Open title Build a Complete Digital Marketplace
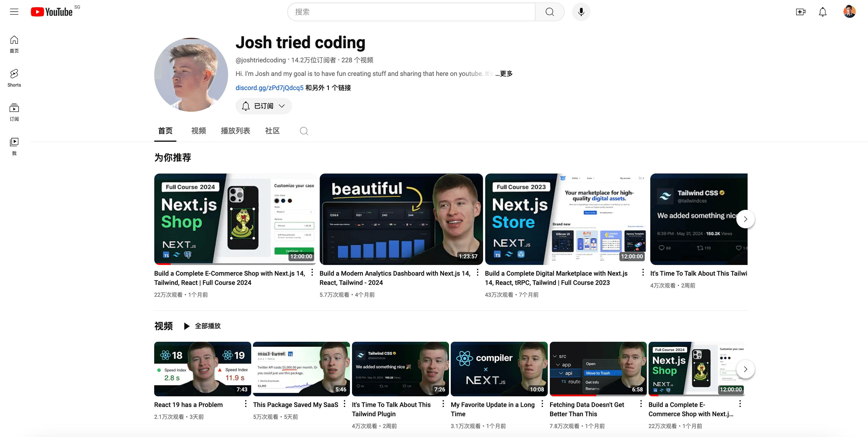The image size is (868, 437). tap(556, 278)
